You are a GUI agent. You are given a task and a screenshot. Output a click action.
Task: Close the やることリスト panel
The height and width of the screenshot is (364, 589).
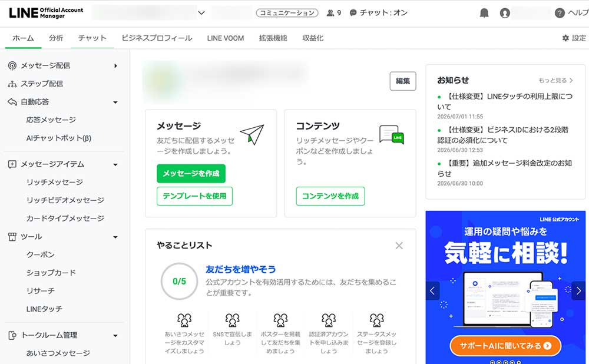tap(399, 246)
